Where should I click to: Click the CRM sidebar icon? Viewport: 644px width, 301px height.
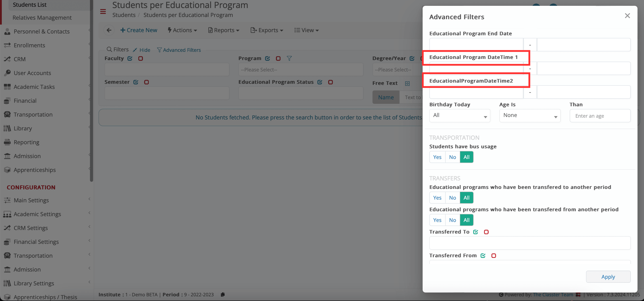(7, 59)
